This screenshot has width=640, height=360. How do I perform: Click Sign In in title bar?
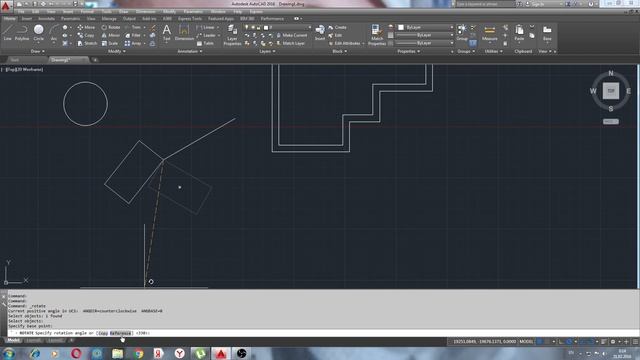click(538, 4)
